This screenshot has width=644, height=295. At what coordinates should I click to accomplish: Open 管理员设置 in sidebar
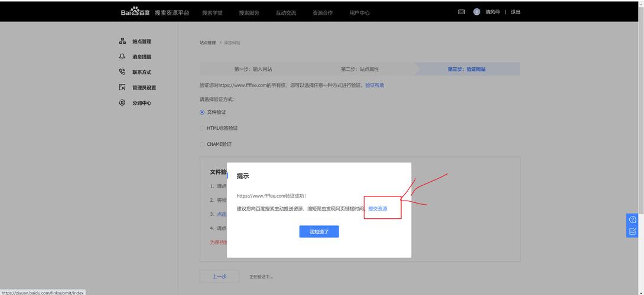point(144,88)
